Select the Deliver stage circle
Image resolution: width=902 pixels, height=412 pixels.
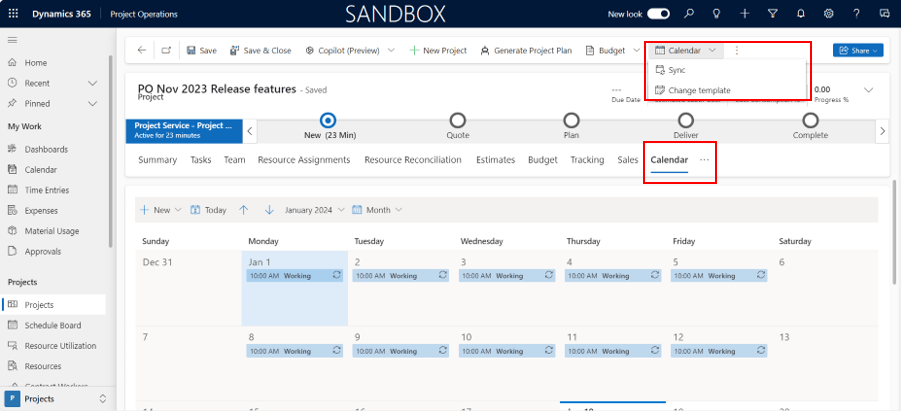coord(686,120)
